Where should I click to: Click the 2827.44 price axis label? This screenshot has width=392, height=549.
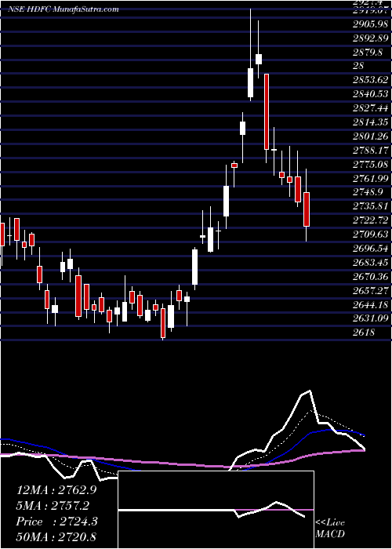pos(371,108)
